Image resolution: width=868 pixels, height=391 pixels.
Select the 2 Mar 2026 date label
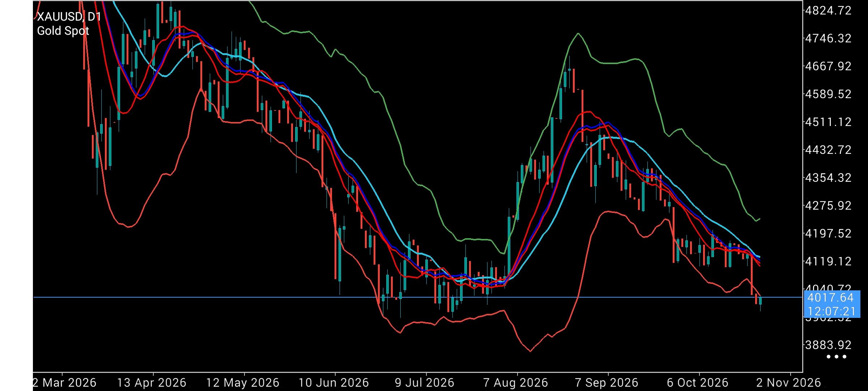65,383
